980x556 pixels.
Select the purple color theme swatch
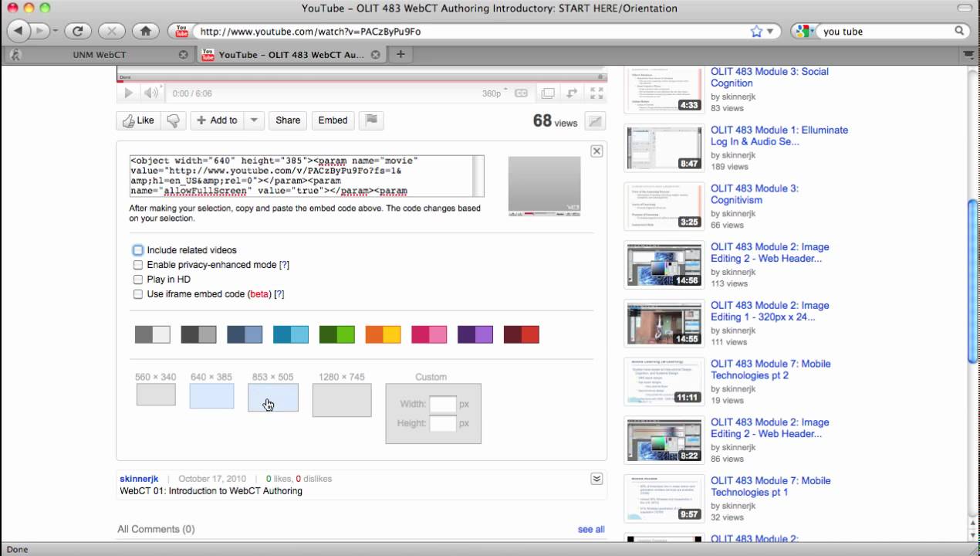click(x=475, y=334)
